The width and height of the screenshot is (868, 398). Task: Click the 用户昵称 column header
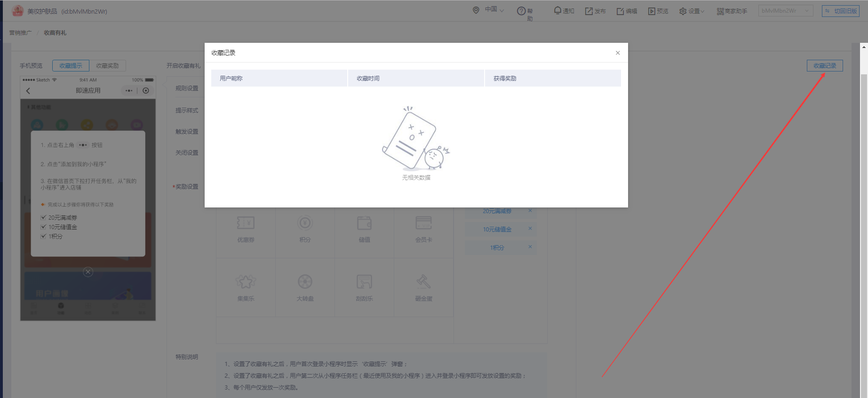point(279,78)
